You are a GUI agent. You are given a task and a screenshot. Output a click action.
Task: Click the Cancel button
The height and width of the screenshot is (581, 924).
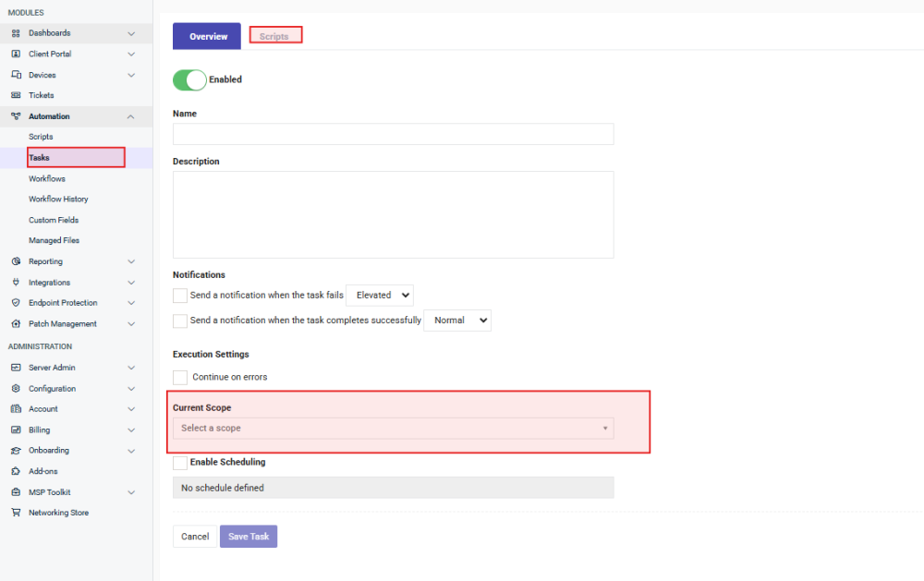coord(194,537)
